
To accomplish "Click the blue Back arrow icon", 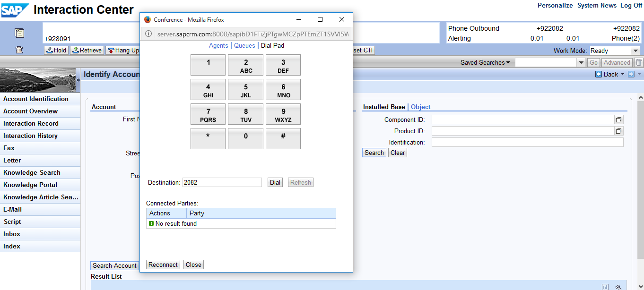I will 599,74.
